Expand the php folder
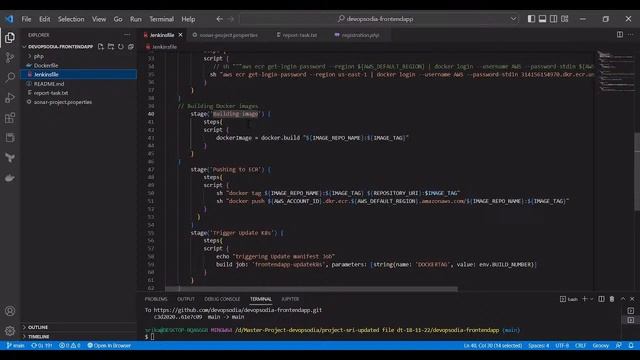This screenshot has width=640, height=360. (x=38, y=56)
